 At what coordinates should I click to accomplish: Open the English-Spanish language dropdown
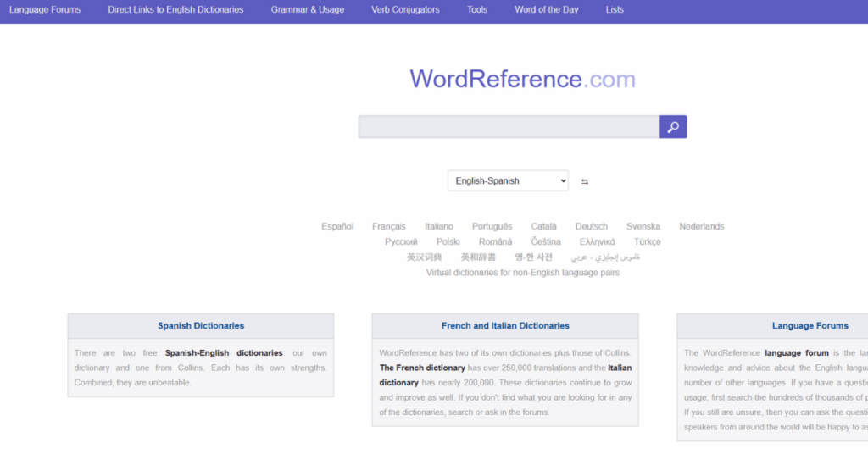[508, 180]
